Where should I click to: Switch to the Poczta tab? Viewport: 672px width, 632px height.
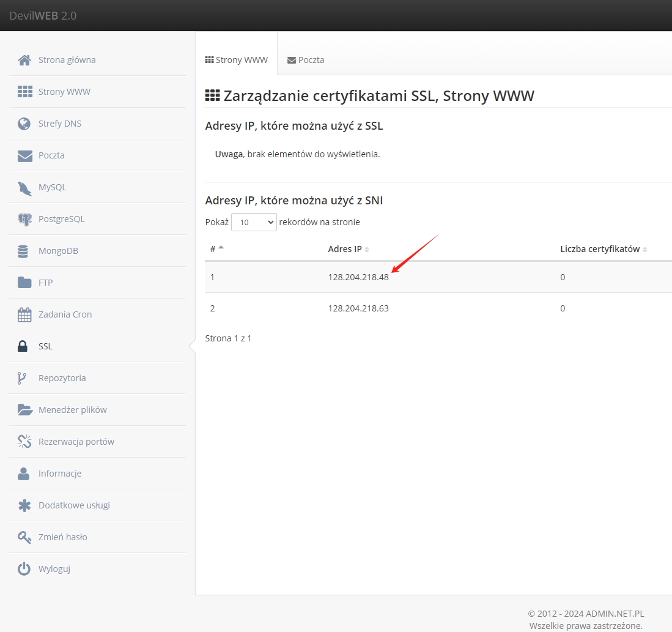[306, 60]
